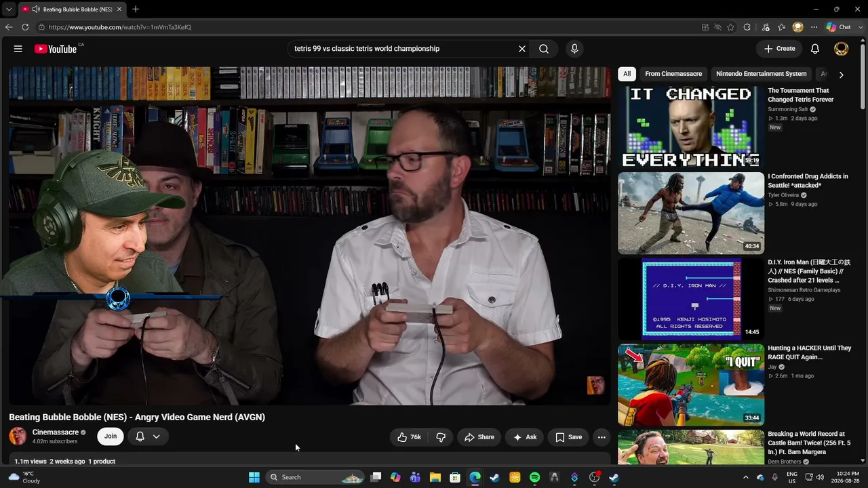Open the Windows Start menu
Screen dimensions: 868x488
click(254, 477)
